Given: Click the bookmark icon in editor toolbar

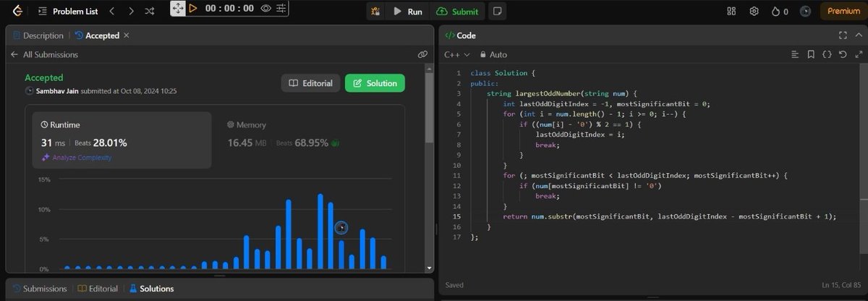Looking at the screenshot, I should pos(811,54).
